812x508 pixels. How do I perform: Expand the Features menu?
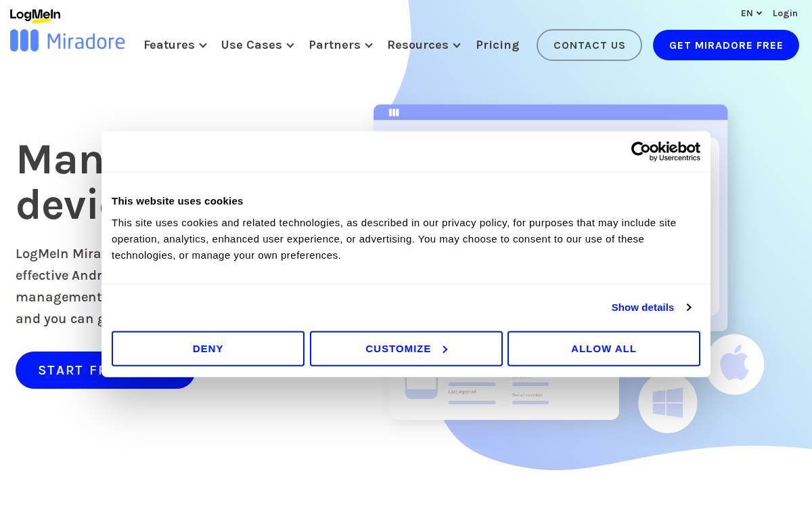(x=175, y=45)
